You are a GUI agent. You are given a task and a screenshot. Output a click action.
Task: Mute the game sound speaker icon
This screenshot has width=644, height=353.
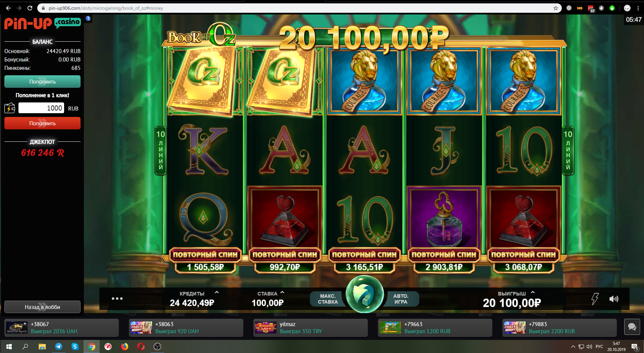[613, 299]
